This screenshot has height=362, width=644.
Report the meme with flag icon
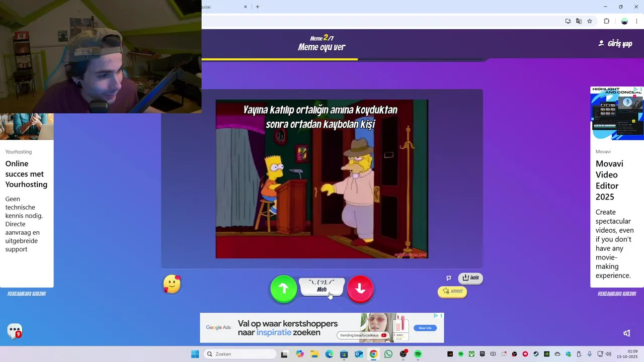pos(449,278)
